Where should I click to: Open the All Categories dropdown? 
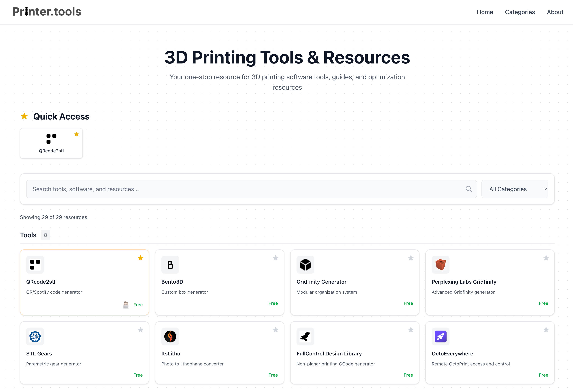coord(515,189)
